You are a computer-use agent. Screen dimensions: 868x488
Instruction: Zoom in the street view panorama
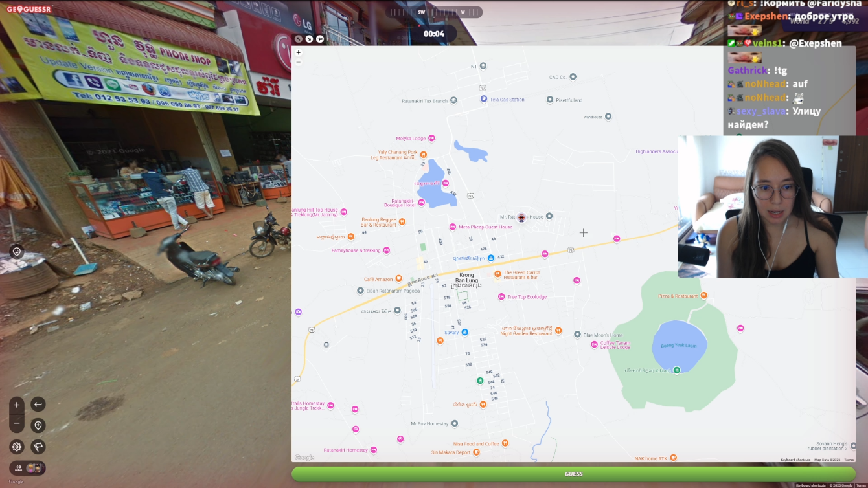(x=17, y=405)
